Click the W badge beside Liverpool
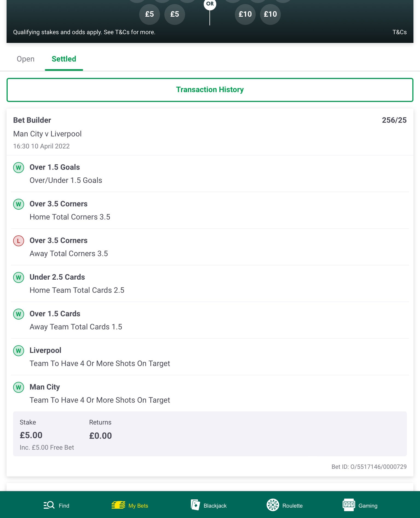Screen dimensions: 420x518 (x=19, y=351)
